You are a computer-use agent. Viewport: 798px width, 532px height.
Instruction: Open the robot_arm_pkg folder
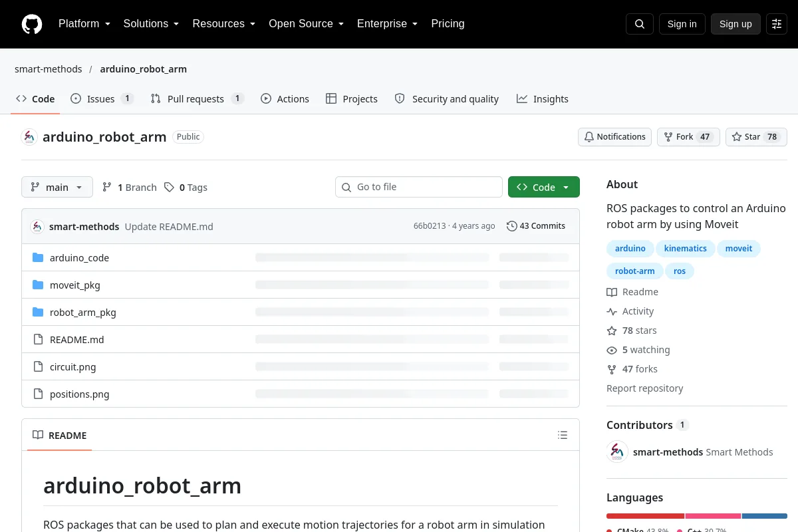[83, 313]
